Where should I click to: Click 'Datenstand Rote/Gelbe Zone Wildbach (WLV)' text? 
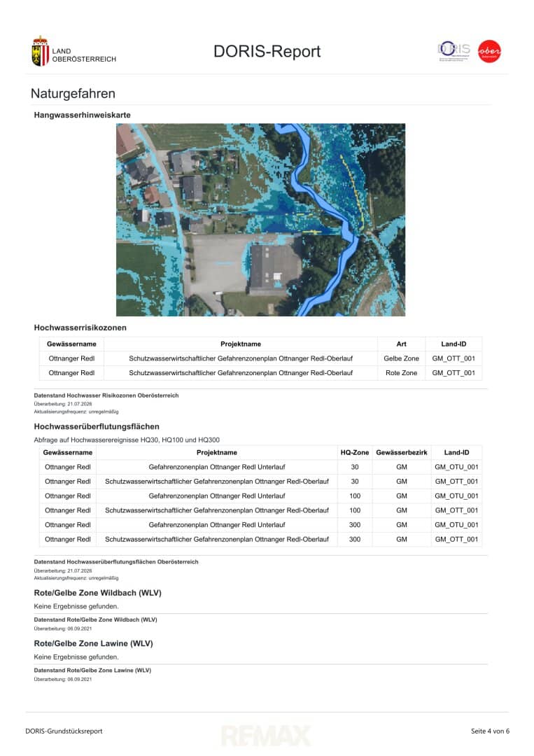pyautogui.click(x=95, y=619)
